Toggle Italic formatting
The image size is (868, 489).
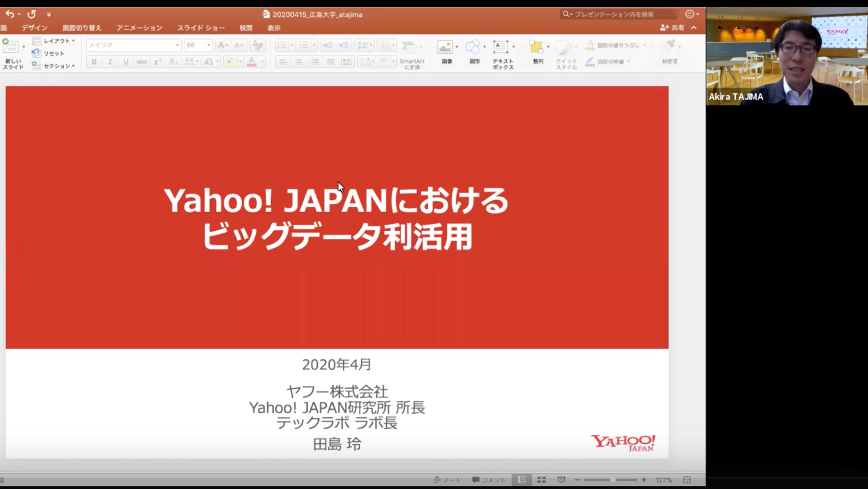click(110, 62)
